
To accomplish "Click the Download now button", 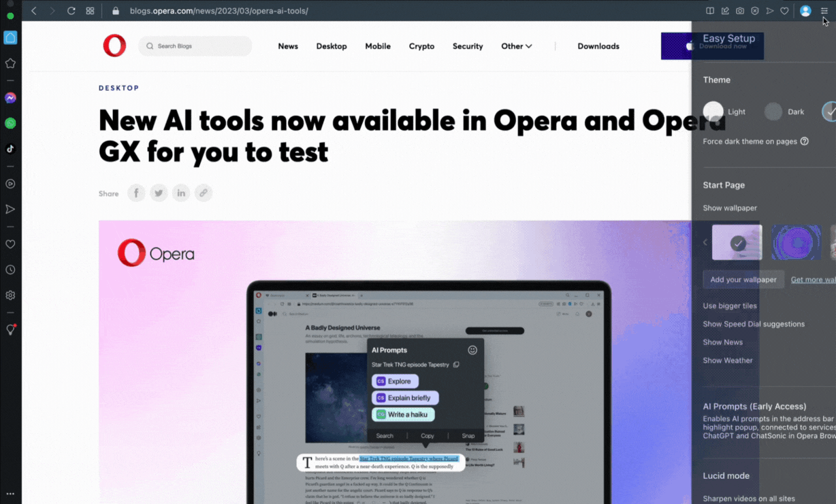I will (x=712, y=46).
